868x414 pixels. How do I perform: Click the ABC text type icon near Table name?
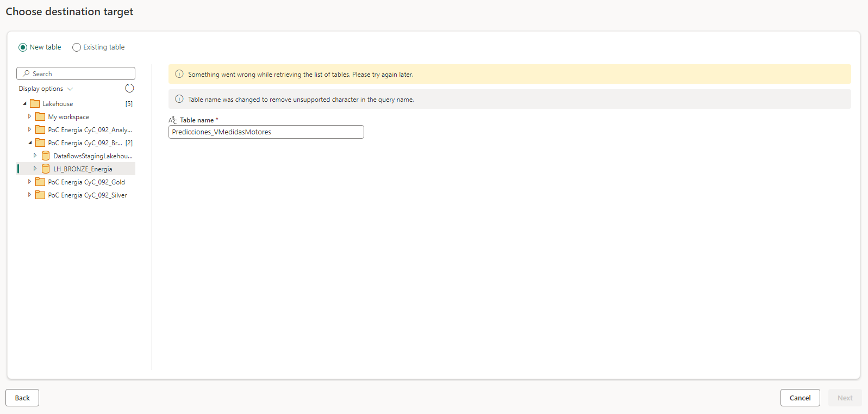(x=173, y=120)
